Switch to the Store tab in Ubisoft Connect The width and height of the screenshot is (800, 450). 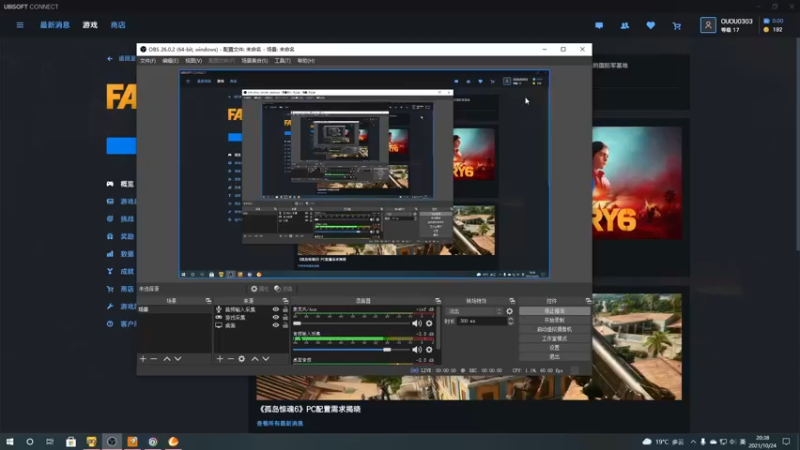point(118,25)
